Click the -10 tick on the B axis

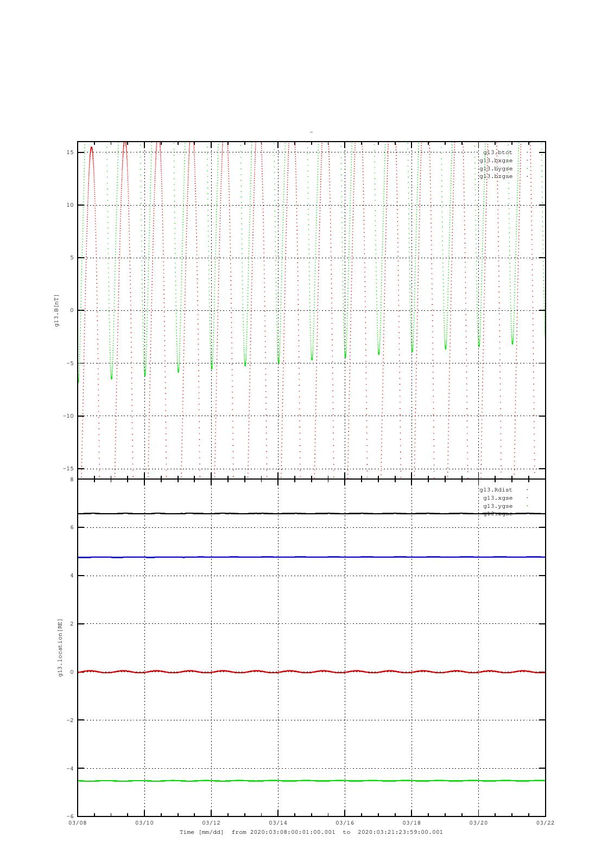69,416
